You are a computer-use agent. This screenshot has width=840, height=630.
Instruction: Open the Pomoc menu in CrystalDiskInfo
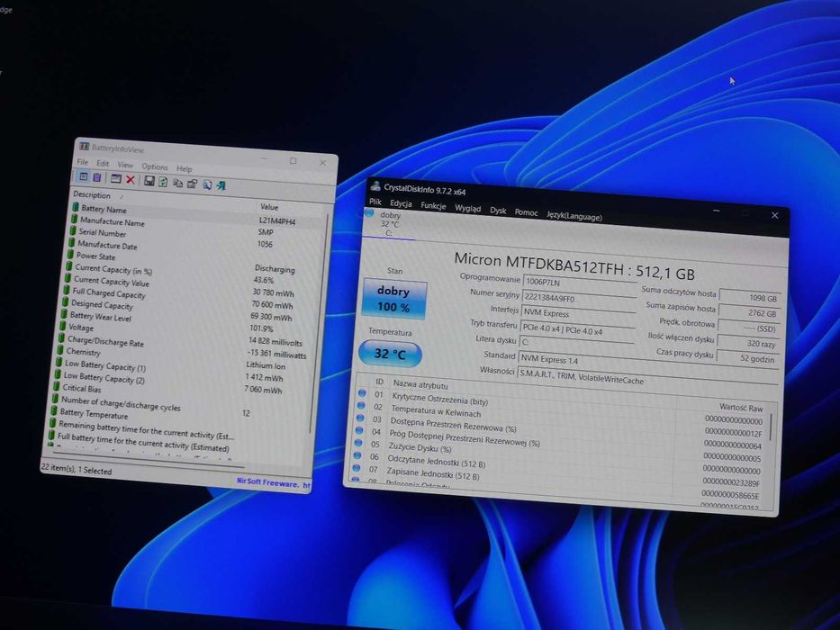click(526, 212)
